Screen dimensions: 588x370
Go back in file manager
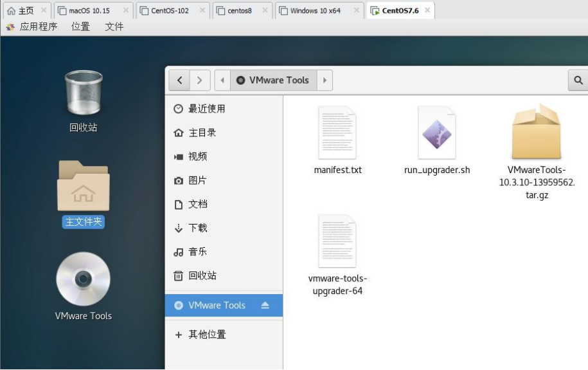(180, 80)
